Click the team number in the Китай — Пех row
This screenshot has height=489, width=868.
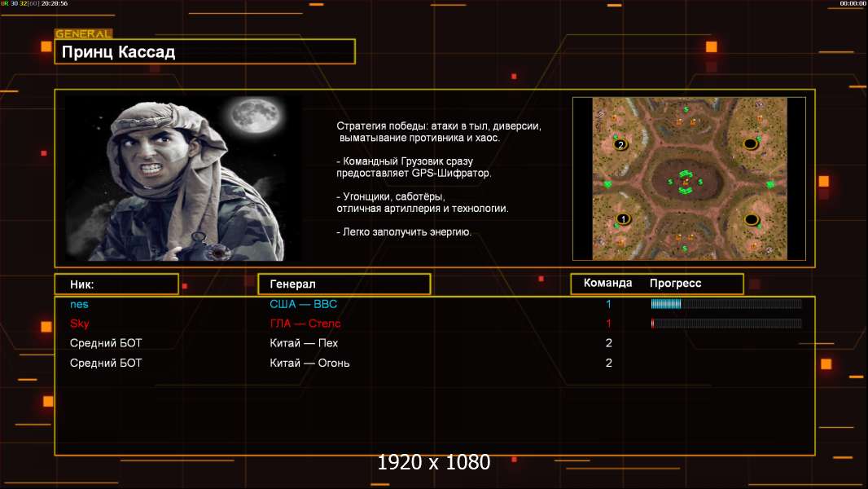coord(608,343)
